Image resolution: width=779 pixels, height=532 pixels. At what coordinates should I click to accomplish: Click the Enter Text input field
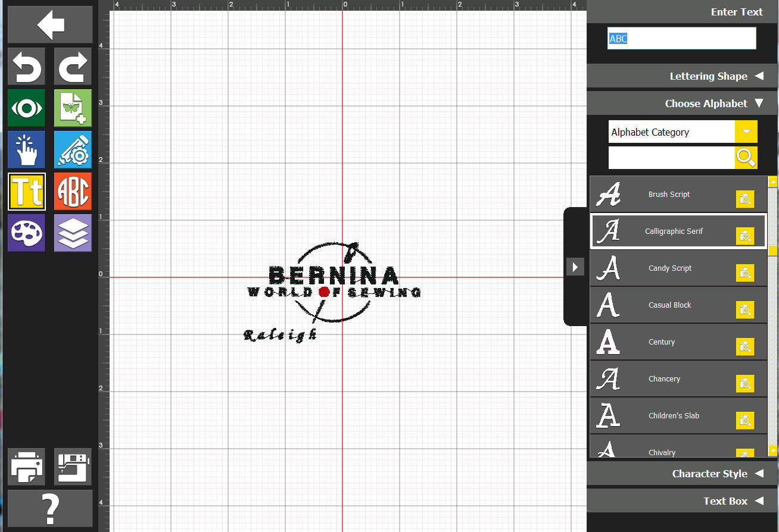click(682, 39)
